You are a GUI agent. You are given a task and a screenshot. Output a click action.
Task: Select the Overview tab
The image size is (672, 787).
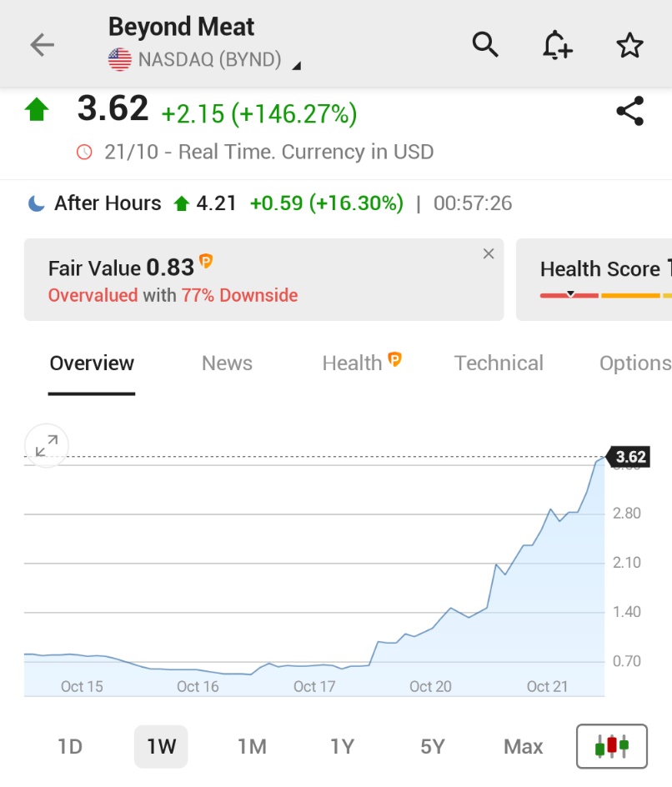pos(92,363)
